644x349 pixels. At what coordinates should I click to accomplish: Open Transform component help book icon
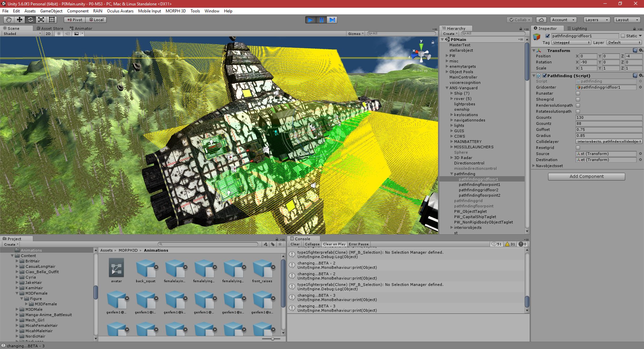635,50
